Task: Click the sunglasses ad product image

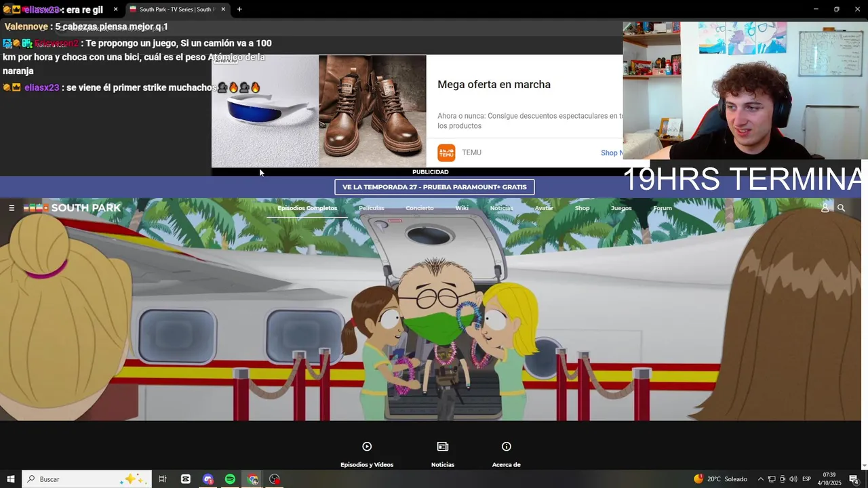Action: click(x=265, y=112)
